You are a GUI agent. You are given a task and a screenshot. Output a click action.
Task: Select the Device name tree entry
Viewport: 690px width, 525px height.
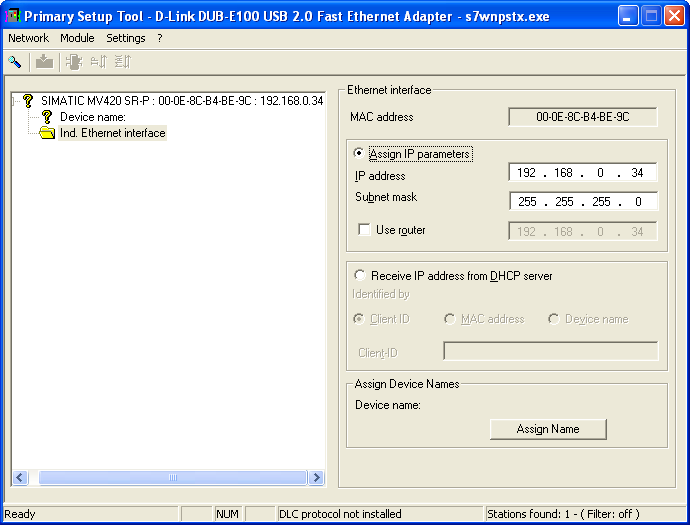click(x=93, y=117)
